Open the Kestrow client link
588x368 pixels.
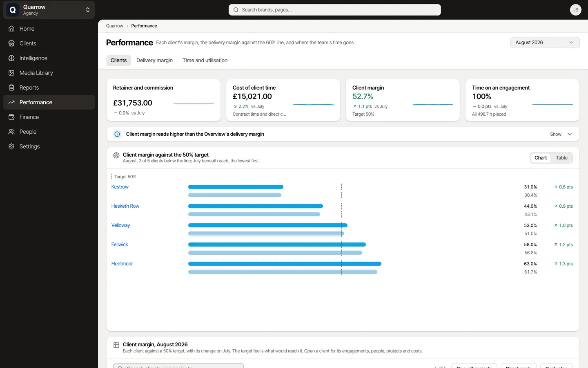pyautogui.click(x=120, y=187)
